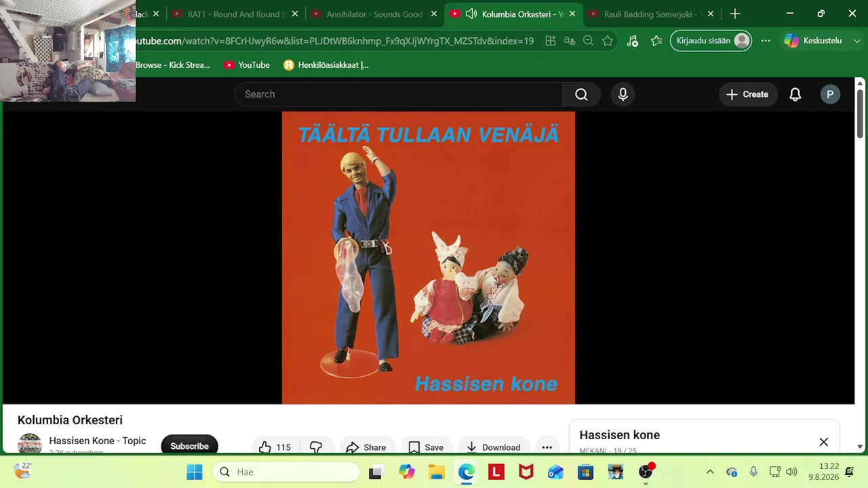Screen dimensions: 868x488
Task: Open the media control music note icon
Action: pyautogui.click(x=633, y=41)
